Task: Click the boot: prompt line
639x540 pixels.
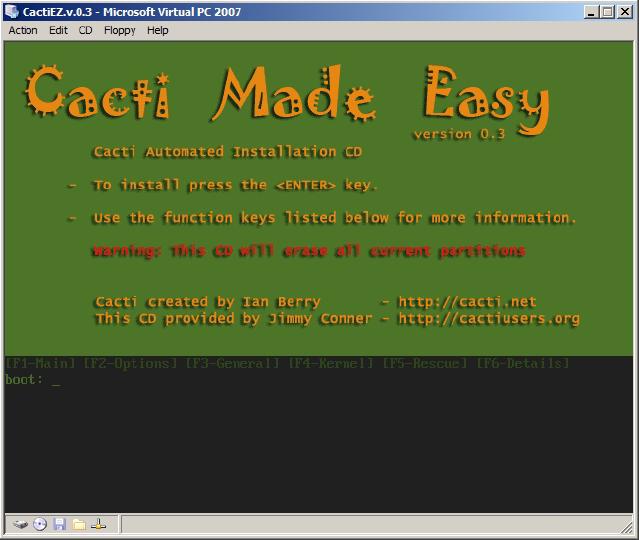Action: click(x=33, y=380)
